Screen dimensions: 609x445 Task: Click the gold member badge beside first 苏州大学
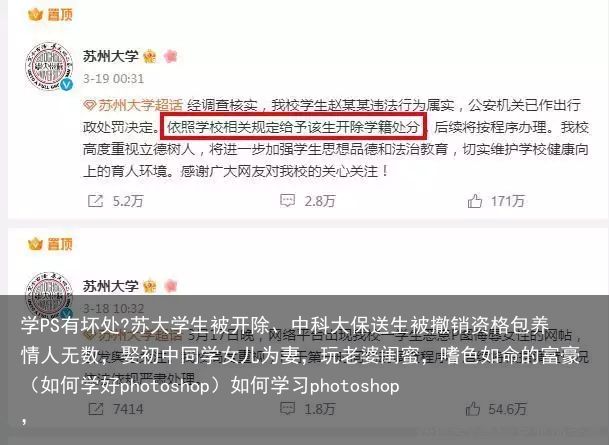150,57
